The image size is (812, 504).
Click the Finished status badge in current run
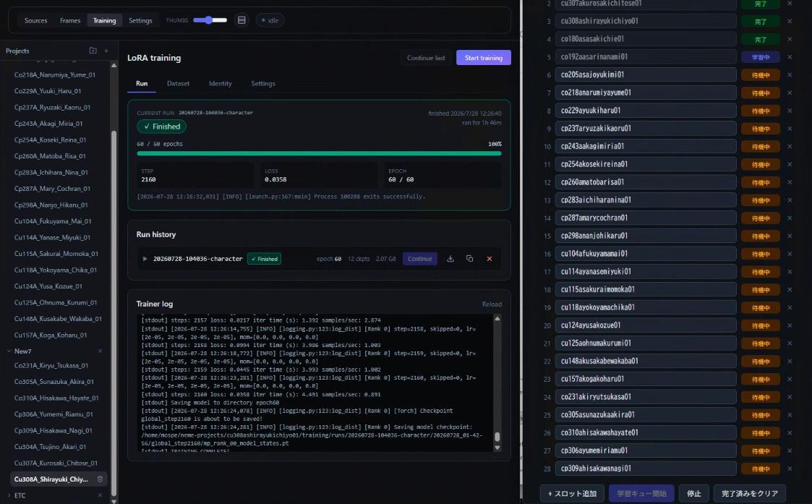[161, 127]
